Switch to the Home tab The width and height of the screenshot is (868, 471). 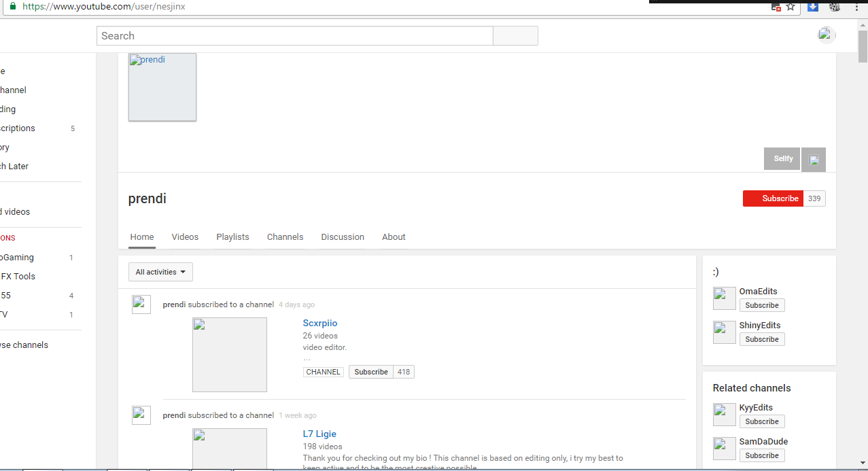coord(142,237)
